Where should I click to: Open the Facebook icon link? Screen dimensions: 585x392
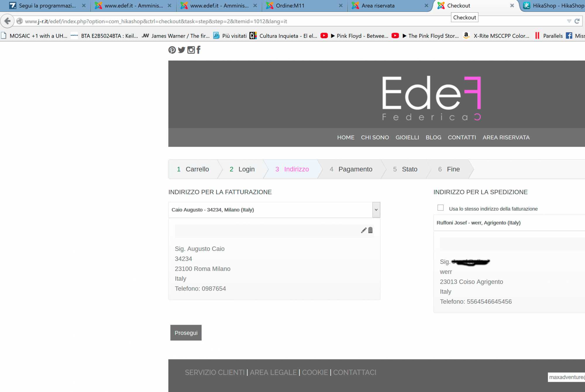[x=199, y=50]
